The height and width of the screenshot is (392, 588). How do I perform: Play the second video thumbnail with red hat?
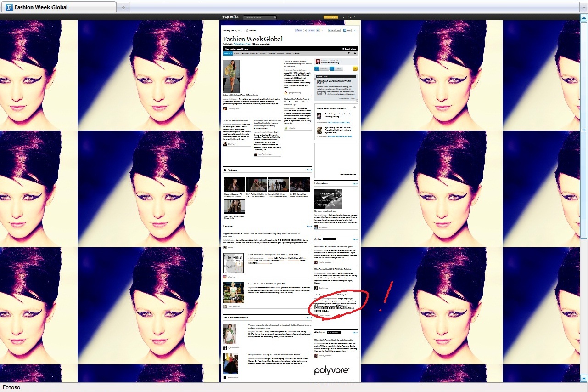pos(257,184)
